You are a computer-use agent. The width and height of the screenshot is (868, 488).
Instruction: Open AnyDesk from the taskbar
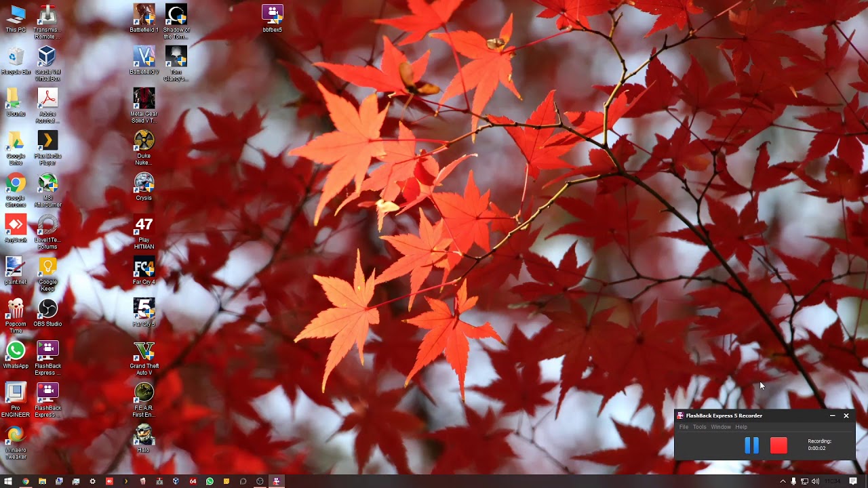point(109,481)
